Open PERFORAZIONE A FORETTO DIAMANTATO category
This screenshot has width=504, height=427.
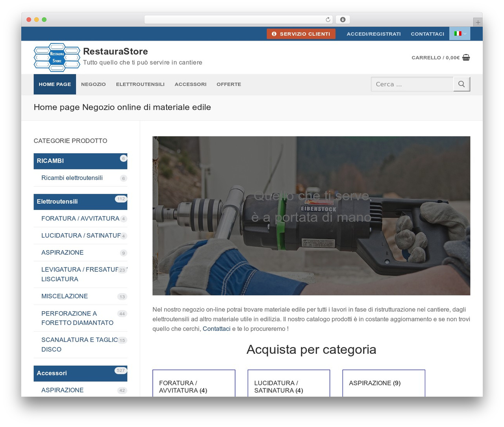tap(77, 318)
